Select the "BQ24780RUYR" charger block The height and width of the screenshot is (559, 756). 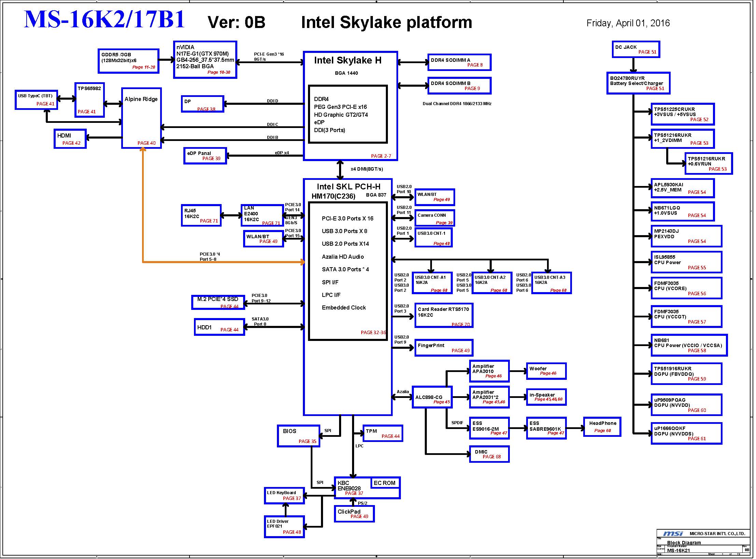tap(638, 83)
